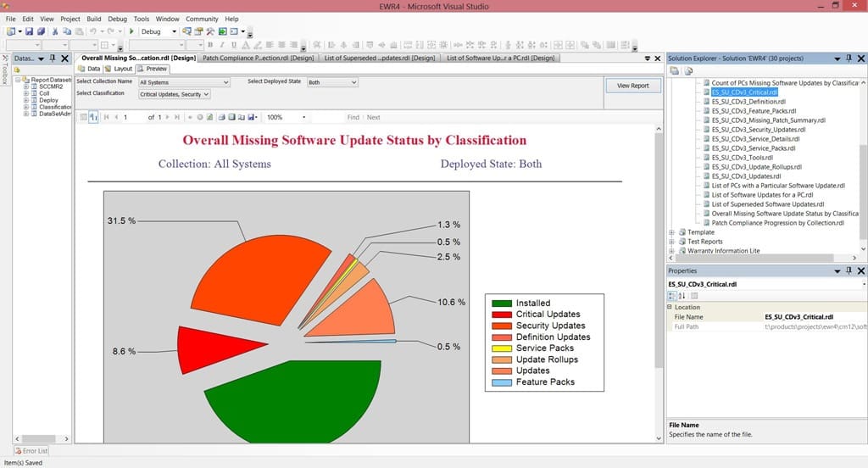The image size is (868, 468).
Task: Click the Print report icon
Action: 221,117
